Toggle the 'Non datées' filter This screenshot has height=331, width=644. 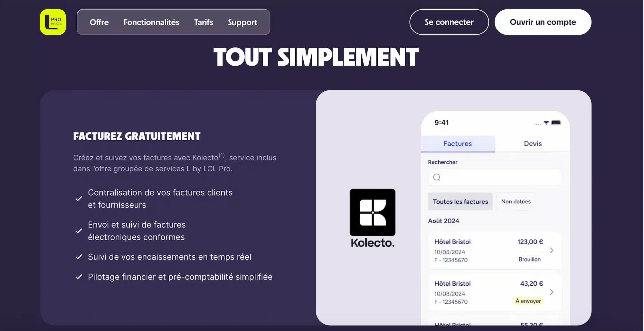[516, 201]
